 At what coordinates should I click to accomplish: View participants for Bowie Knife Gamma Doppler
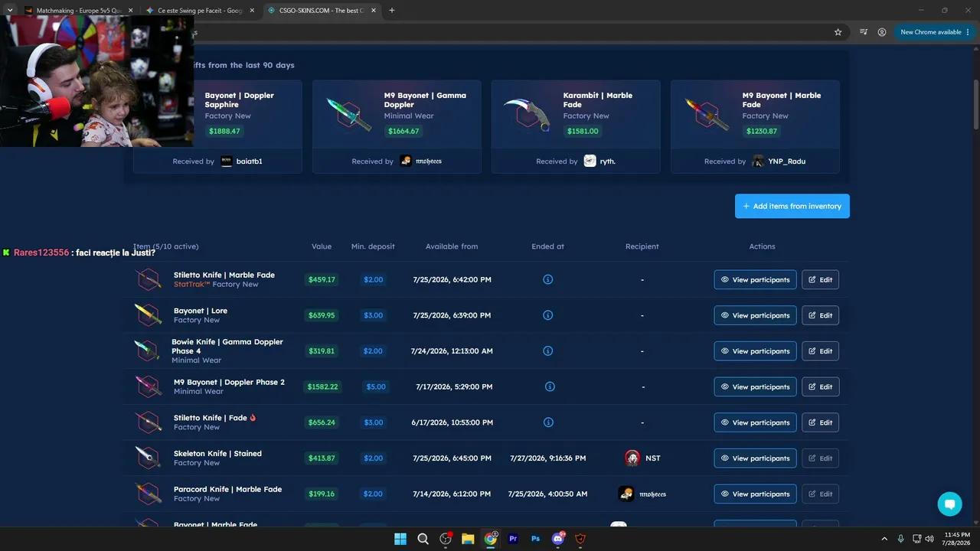[x=755, y=351]
